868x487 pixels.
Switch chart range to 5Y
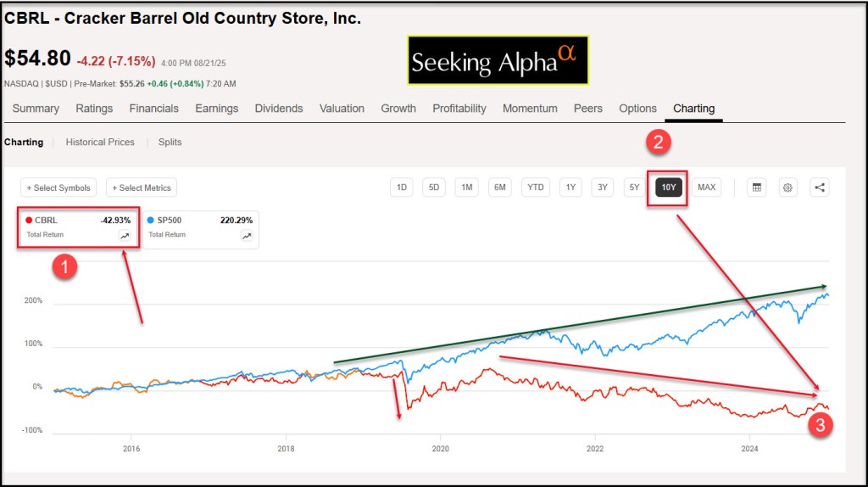634,188
